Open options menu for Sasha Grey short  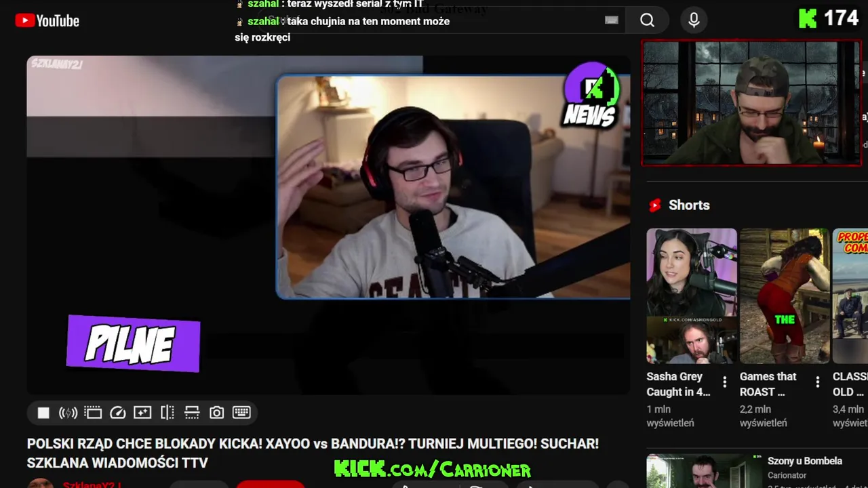[x=725, y=382]
